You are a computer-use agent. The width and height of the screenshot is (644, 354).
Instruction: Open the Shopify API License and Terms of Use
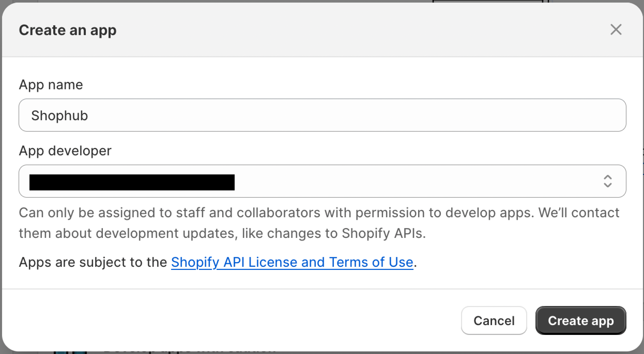292,262
